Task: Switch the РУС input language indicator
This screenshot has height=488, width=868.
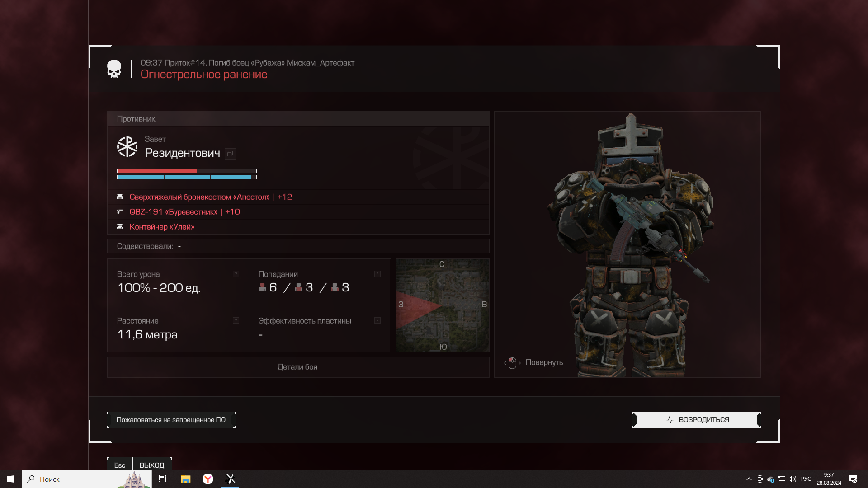Action: (x=806, y=479)
